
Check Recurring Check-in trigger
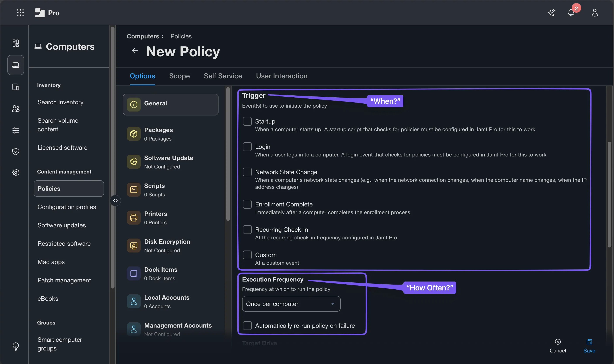(247, 230)
